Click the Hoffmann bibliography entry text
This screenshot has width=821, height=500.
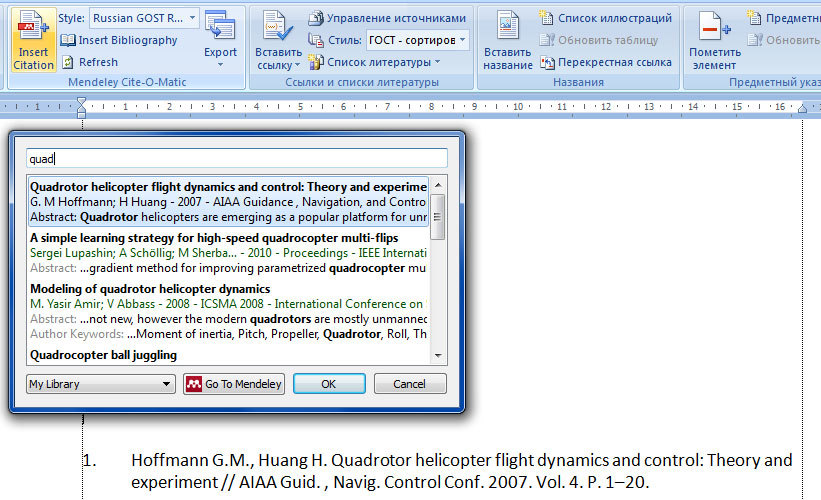click(461, 471)
